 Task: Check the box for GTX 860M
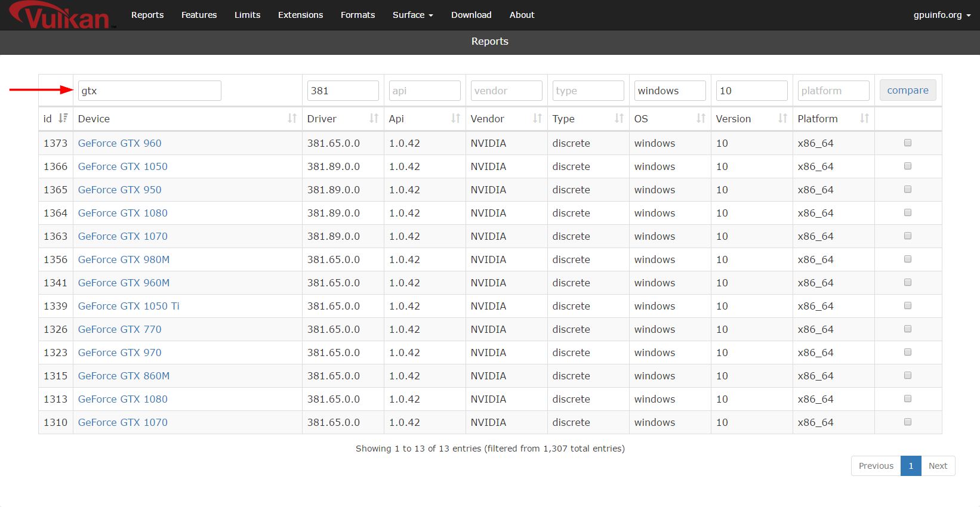point(908,375)
